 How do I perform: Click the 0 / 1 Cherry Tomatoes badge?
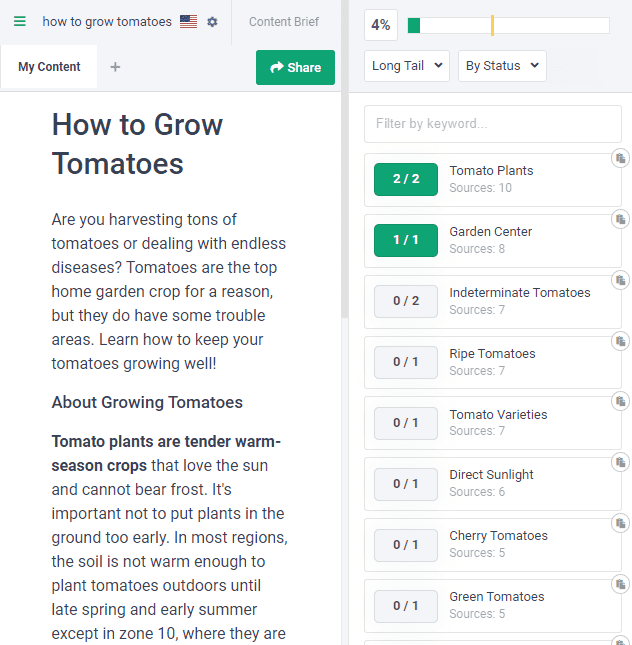[x=406, y=545]
